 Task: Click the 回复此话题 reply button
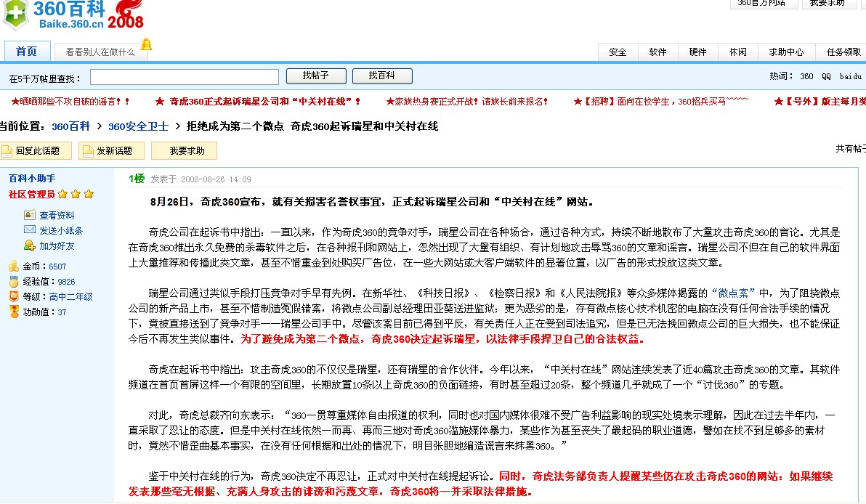tap(36, 151)
